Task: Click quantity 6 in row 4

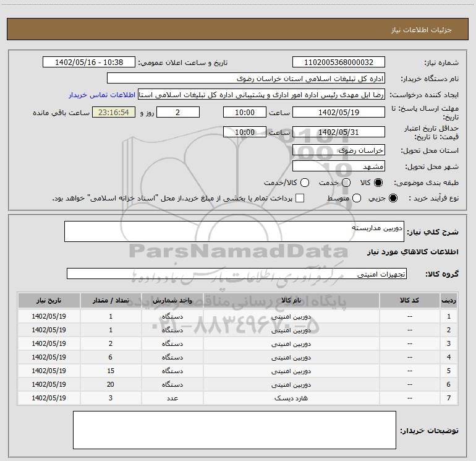Action: tap(111, 357)
